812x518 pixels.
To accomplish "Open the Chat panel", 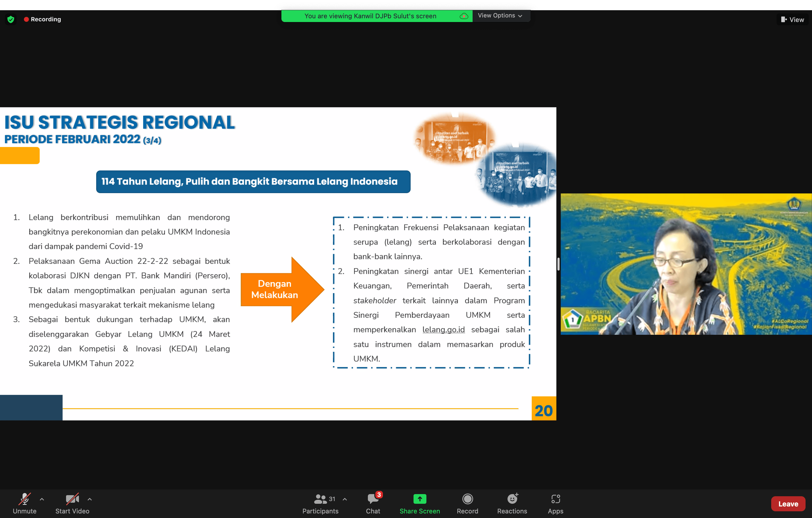I will click(373, 503).
